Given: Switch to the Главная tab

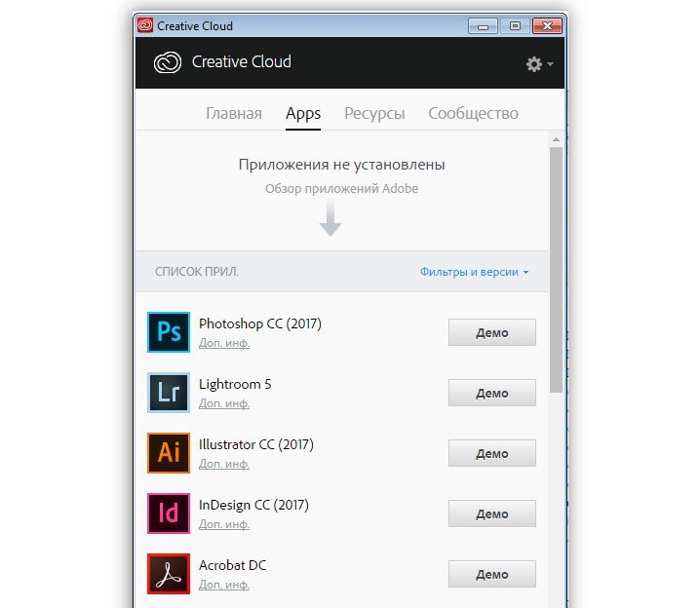Looking at the screenshot, I should pos(233,113).
